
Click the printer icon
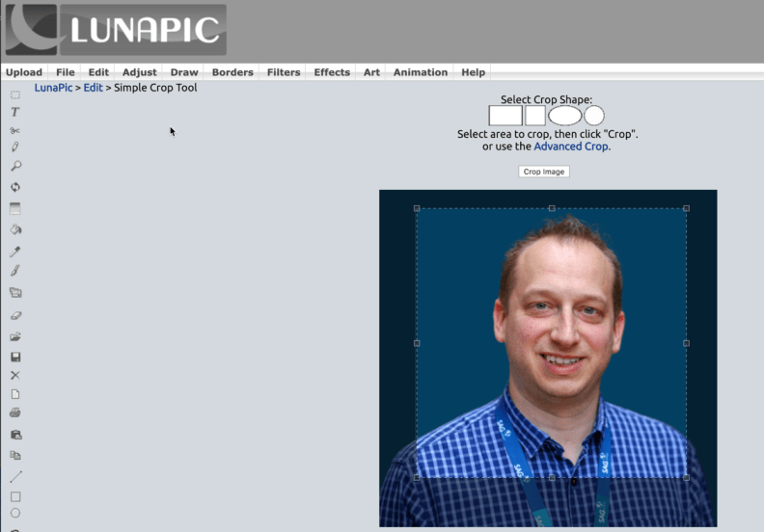[x=15, y=412]
